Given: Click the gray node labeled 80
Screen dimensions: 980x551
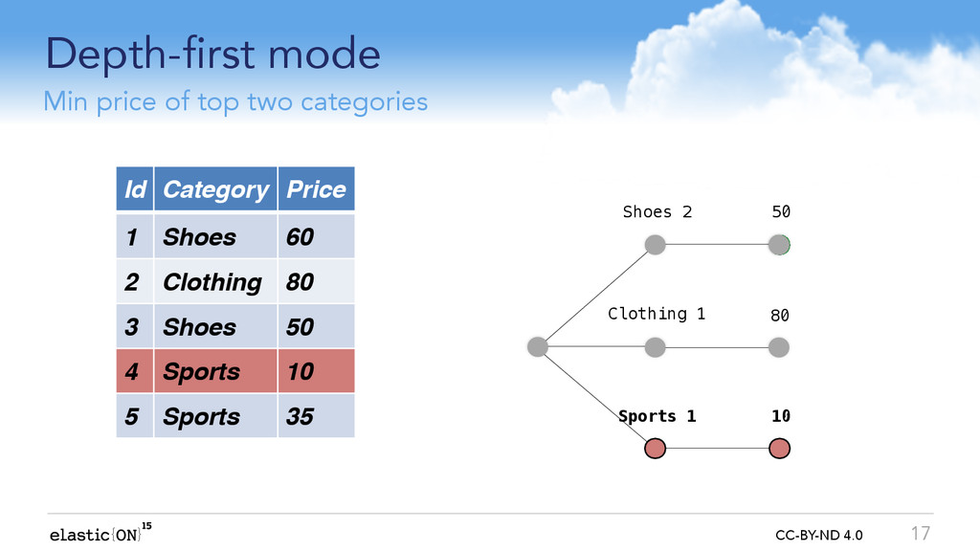Looking at the screenshot, I should [779, 347].
